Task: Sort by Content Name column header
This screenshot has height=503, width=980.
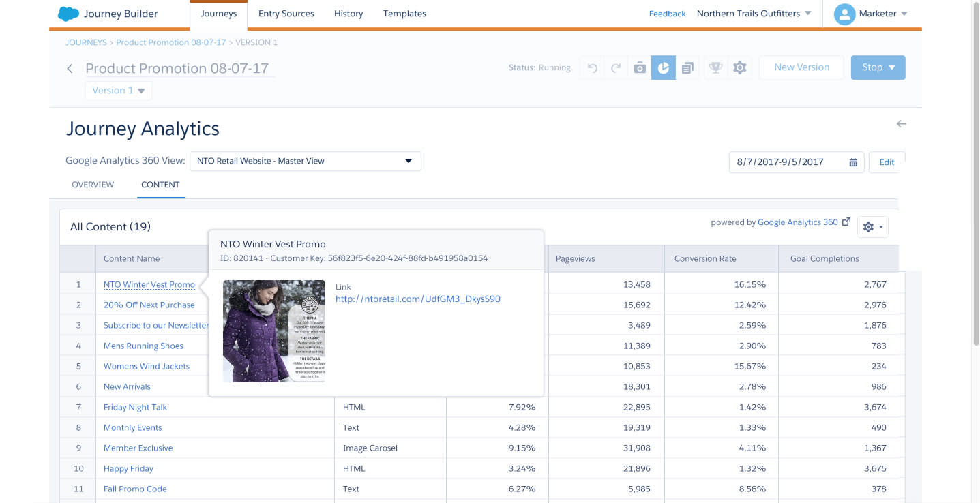Action: point(132,258)
